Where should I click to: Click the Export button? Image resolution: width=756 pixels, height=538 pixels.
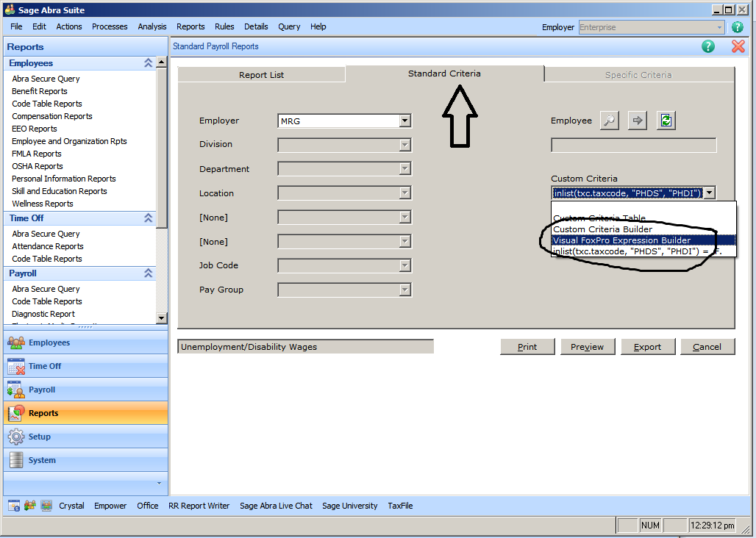[x=647, y=347]
